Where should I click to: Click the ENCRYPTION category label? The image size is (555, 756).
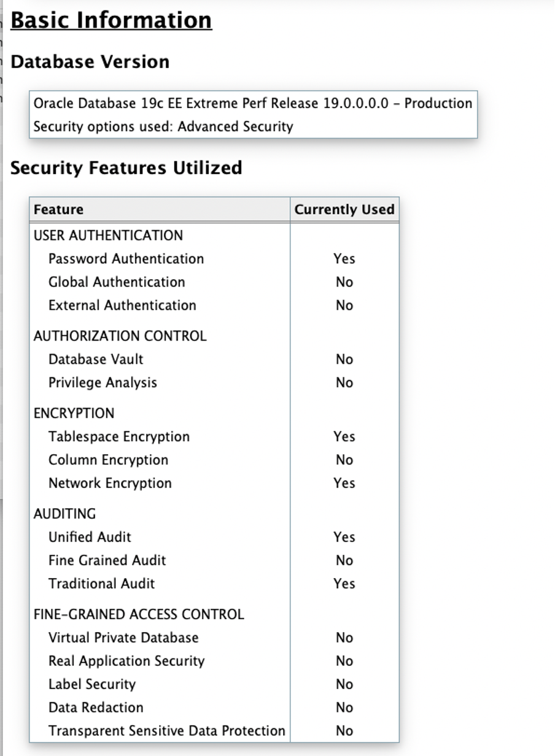click(x=74, y=414)
